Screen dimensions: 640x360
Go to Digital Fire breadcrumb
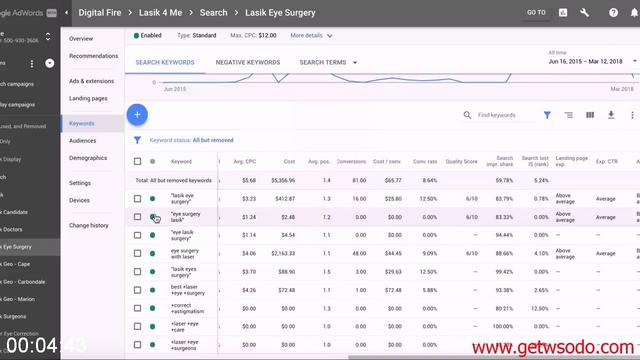[x=100, y=13]
